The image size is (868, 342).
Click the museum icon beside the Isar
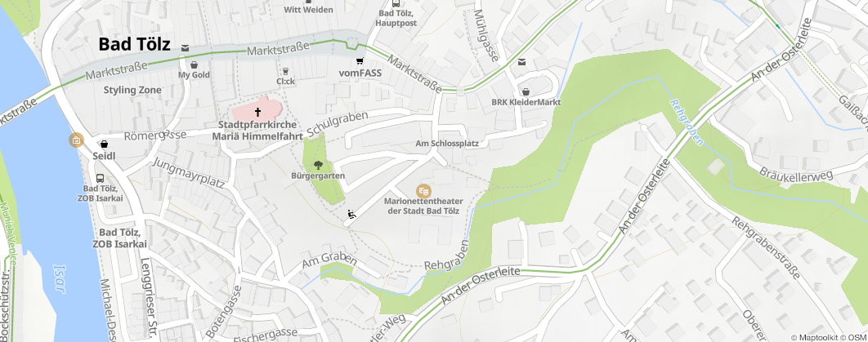tap(76, 140)
